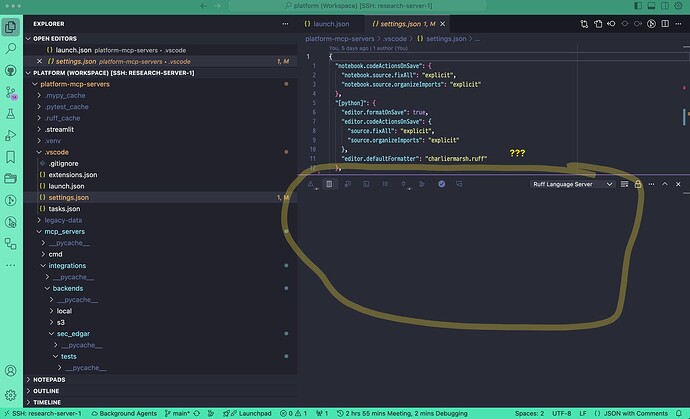The image size is (690, 419).
Task: Open editor more actions ellipsis menu
Action: click(x=678, y=24)
